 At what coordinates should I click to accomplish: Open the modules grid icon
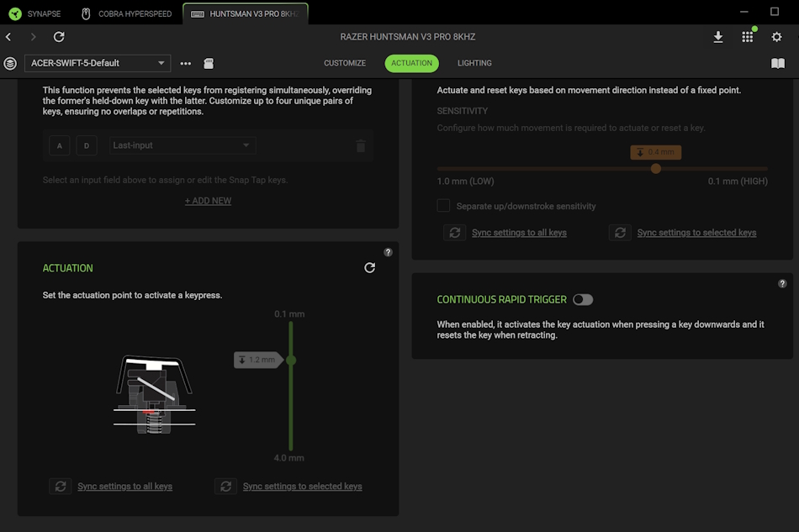(x=747, y=37)
